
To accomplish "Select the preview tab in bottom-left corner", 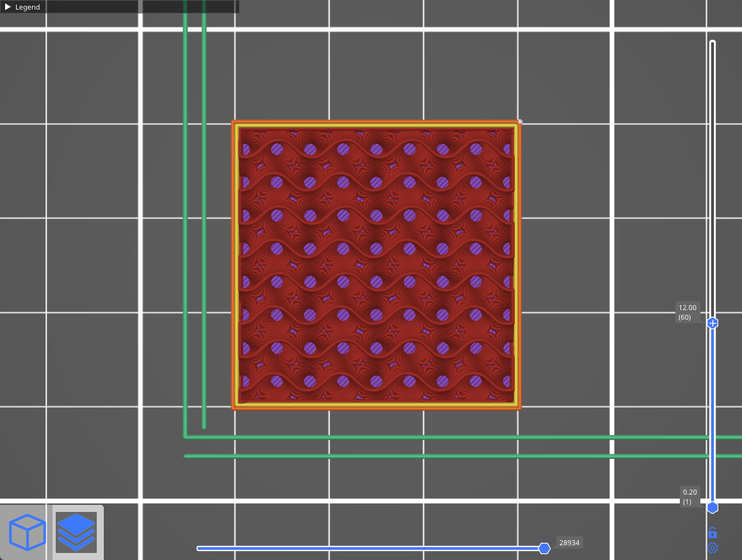I will [x=76, y=531].
